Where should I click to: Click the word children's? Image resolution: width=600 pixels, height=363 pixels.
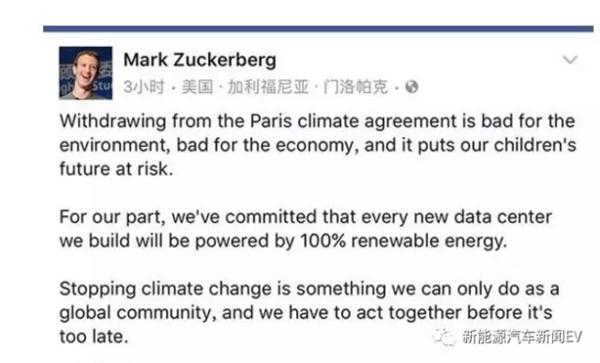coord(535,145)
